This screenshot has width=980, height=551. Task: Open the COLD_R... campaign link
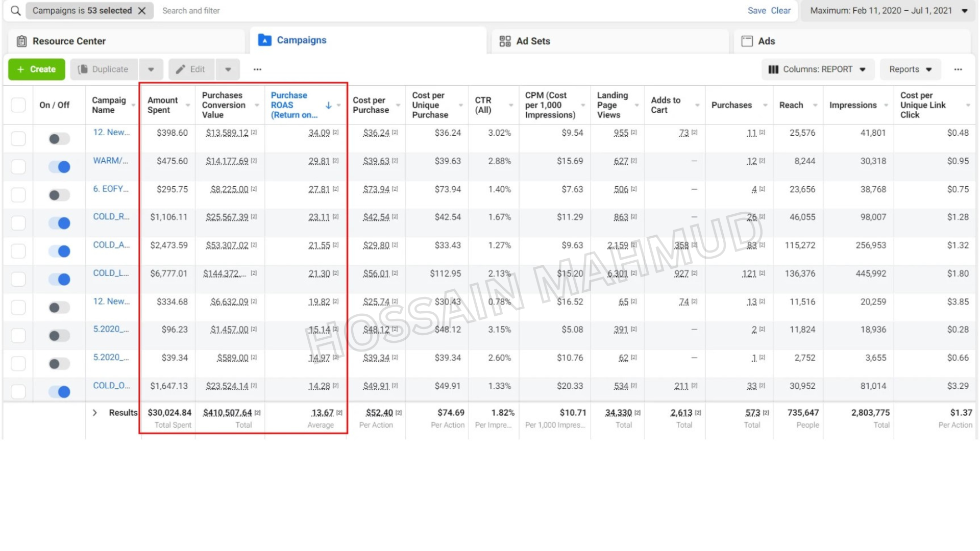click(x=111, y=217)
